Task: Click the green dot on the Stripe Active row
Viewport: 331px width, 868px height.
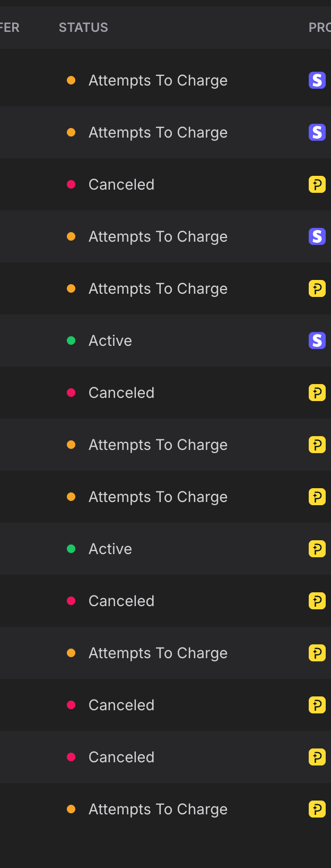Action: (71, 341)
